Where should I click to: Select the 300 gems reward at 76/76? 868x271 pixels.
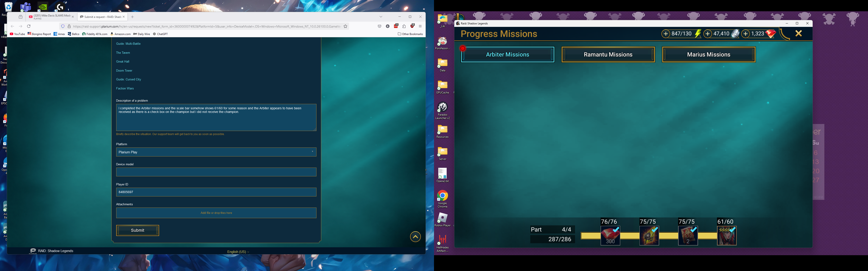610,235
